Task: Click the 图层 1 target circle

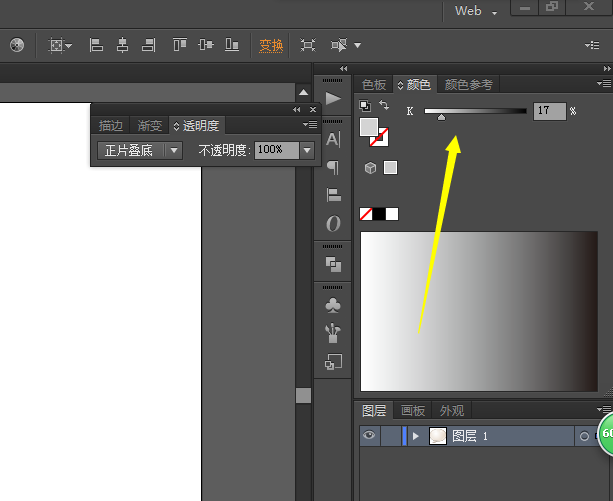Action: [584, 436]
